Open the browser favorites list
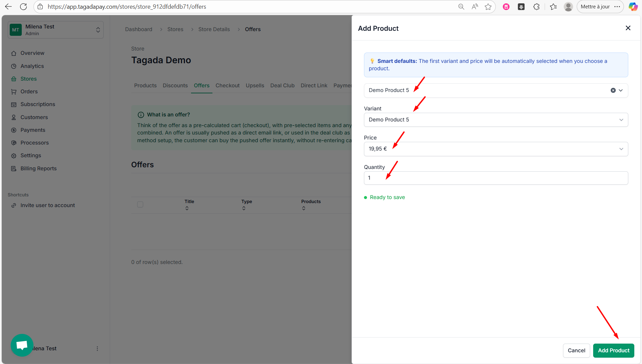Viewport: 642px width, 364px height. (553, 7)
